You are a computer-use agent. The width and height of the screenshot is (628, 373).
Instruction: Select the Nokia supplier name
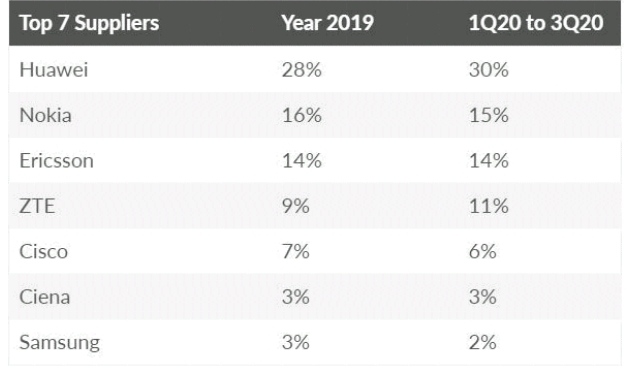click(x=46, y=115)
